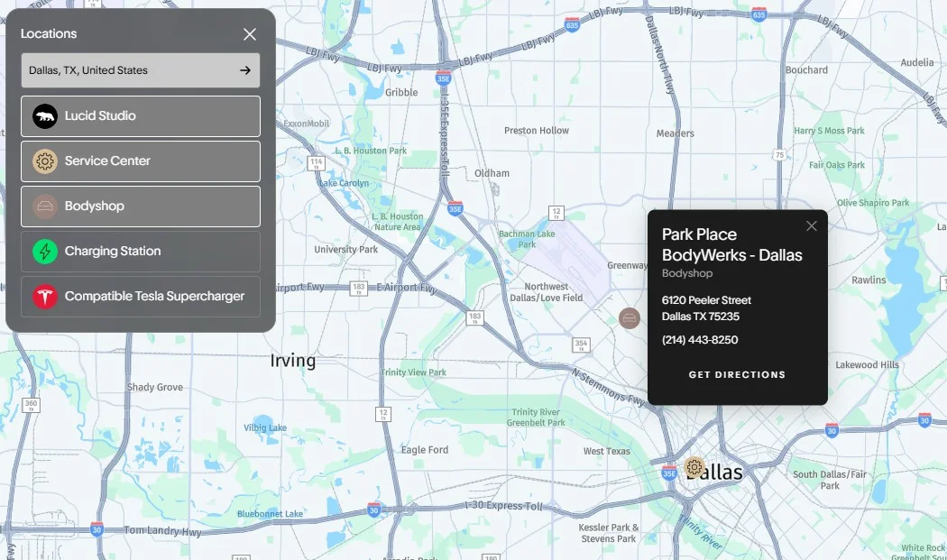Click the Bachman Lake Park label
This screenshot has height=560, width=947.
(527, 239)
